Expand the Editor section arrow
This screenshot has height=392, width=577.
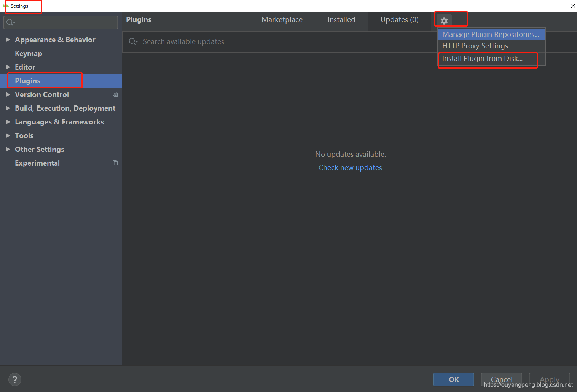[8, 67]
